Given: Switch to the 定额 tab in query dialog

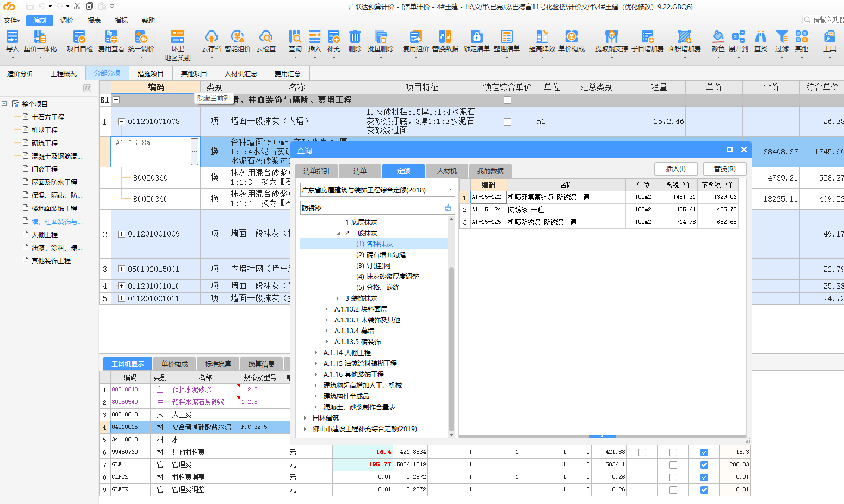Looking at the screenshot, I should click(x=404, y=171).
